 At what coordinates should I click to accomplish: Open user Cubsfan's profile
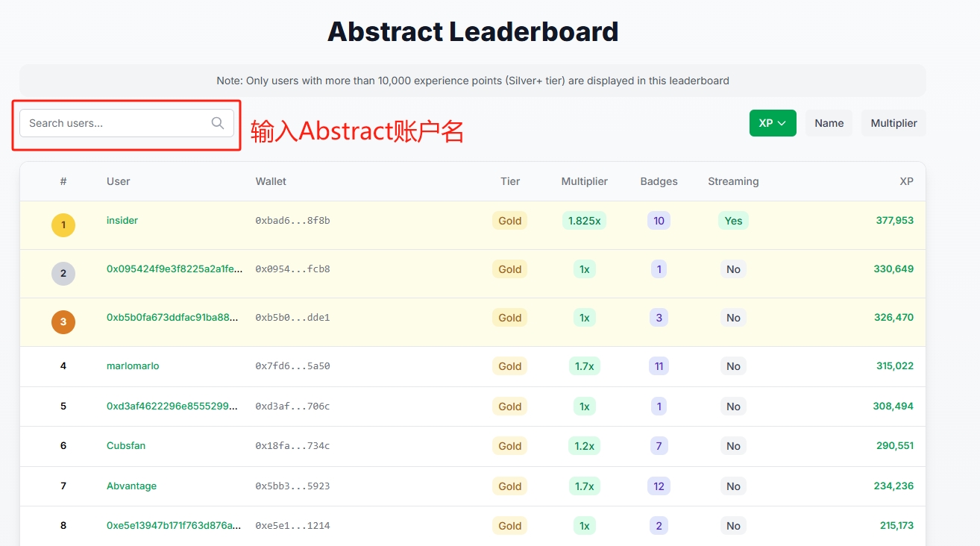[x=126, y=446]
